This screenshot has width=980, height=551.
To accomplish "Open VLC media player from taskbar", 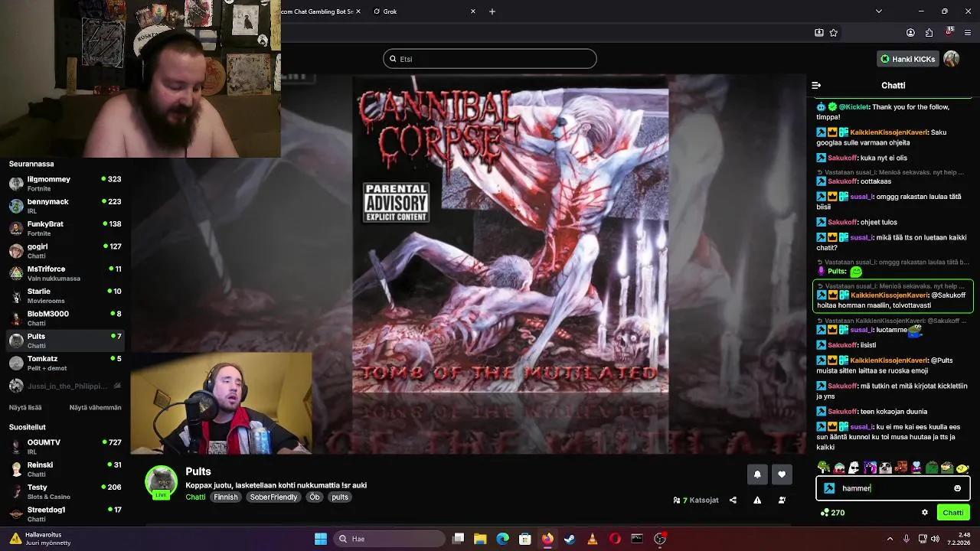I will [592, 539].
